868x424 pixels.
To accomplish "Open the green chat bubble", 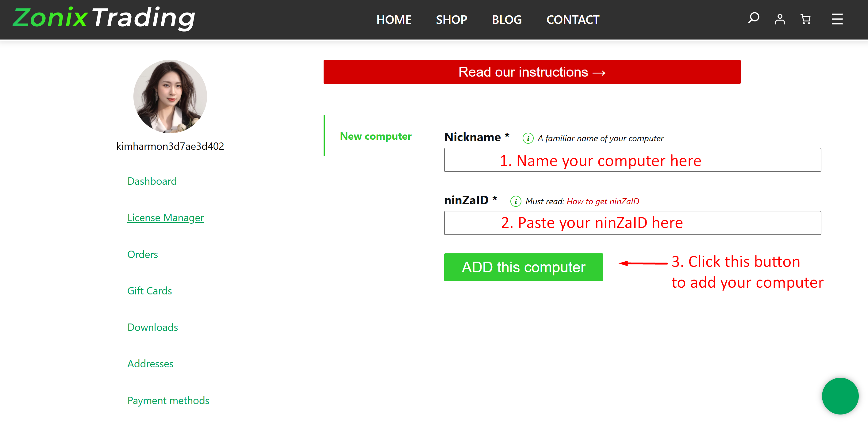I will pos(840,396).
